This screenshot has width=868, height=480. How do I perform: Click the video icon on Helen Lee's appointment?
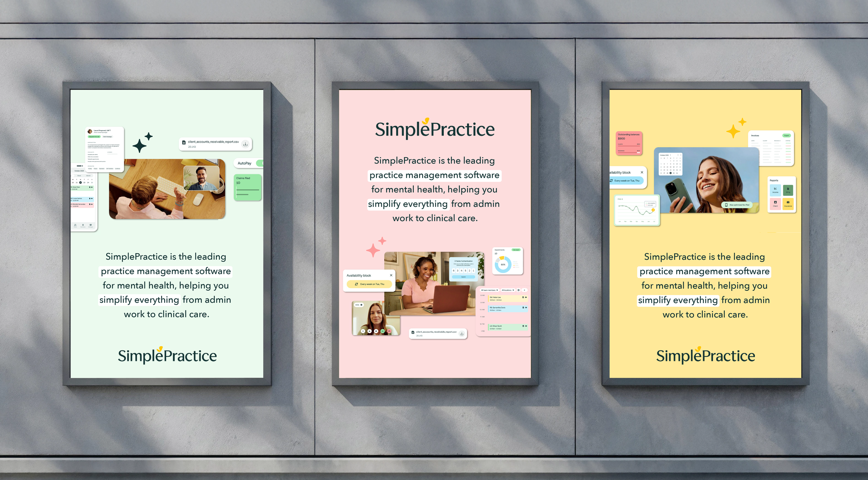point(526,297)
